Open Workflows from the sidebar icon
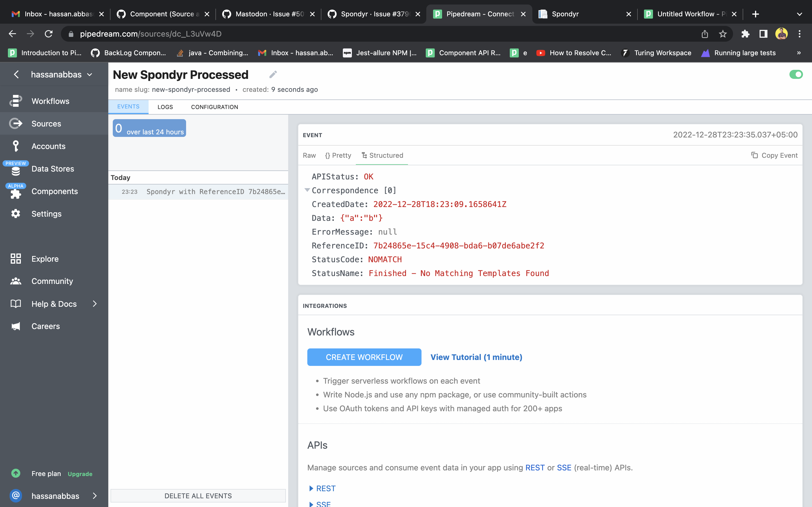 tap(16, 101)
